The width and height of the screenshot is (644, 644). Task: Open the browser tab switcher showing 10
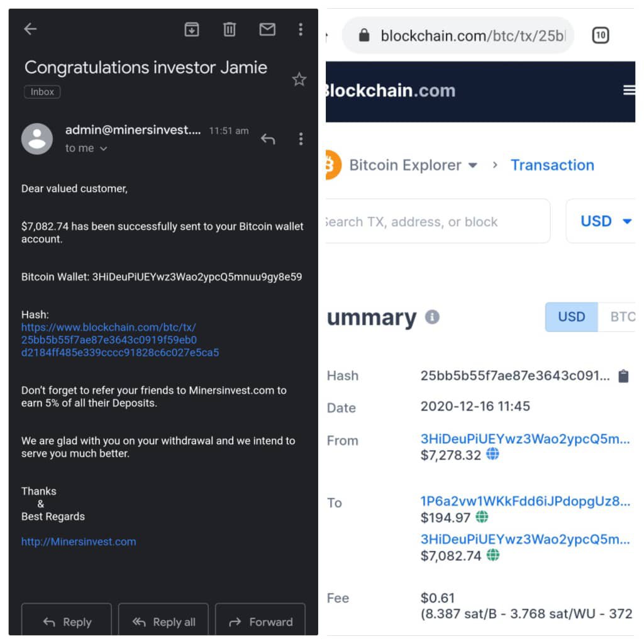tap(601, 36)
